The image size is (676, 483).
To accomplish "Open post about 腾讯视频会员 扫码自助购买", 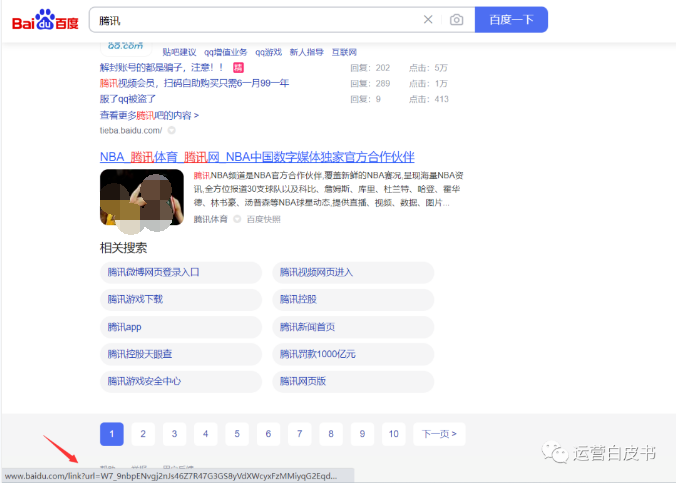I will (194, 83).
